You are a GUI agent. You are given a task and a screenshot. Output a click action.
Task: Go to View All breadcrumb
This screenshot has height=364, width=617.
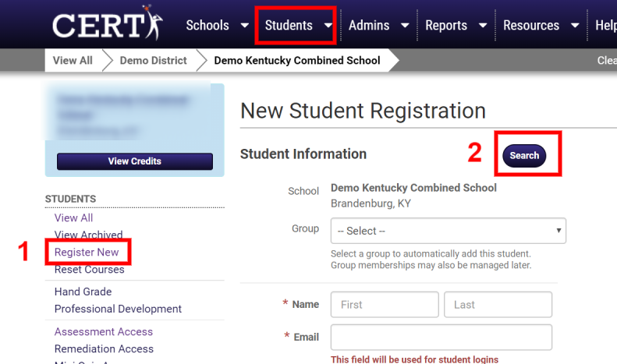73,60
